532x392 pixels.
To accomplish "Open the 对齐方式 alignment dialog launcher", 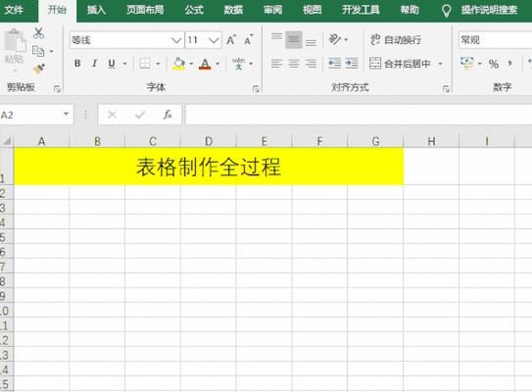I will pyautogui.click(x=446, y=89).
